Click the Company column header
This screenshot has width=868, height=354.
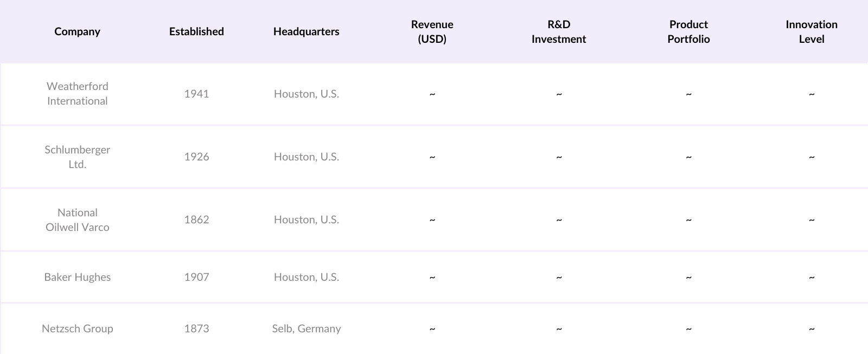click(77, 31)
